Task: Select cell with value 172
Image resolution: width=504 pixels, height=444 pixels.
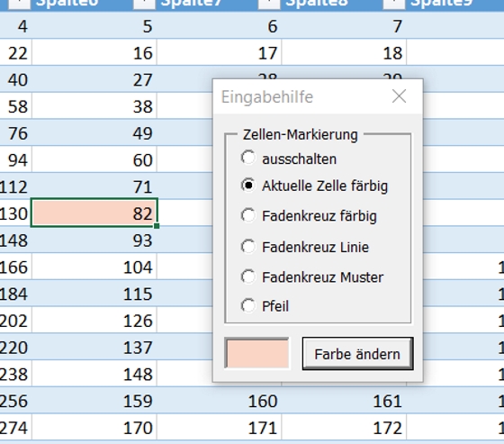Action: (344, 427)
